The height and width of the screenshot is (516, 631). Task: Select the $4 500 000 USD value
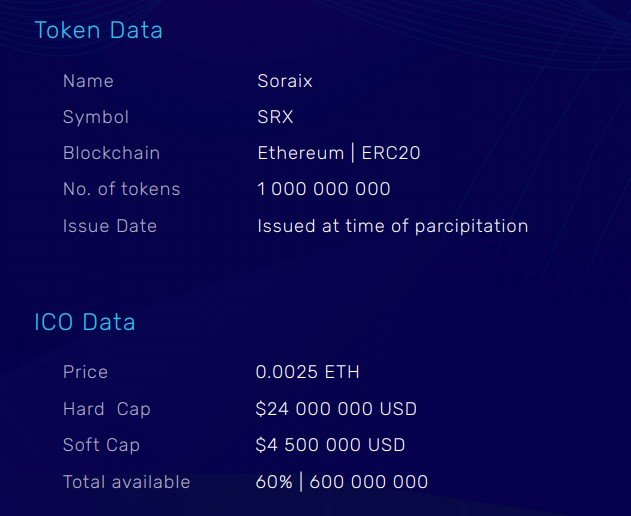point(330,445)
